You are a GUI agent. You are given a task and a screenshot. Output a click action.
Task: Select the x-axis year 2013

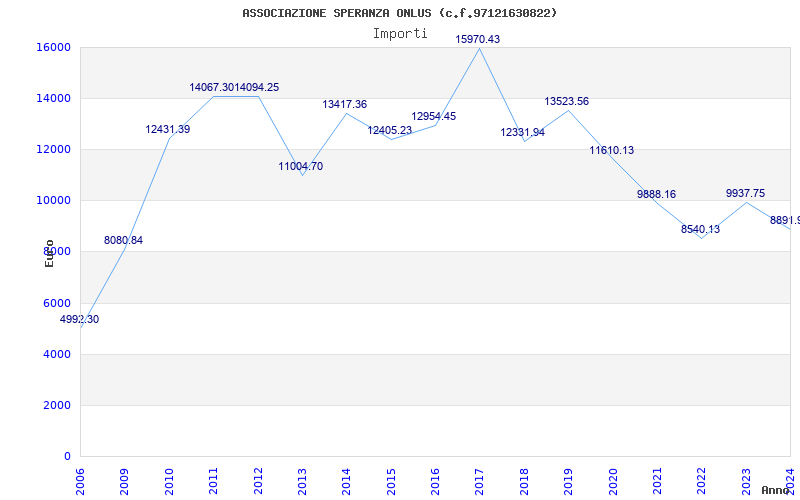(302, 482)
